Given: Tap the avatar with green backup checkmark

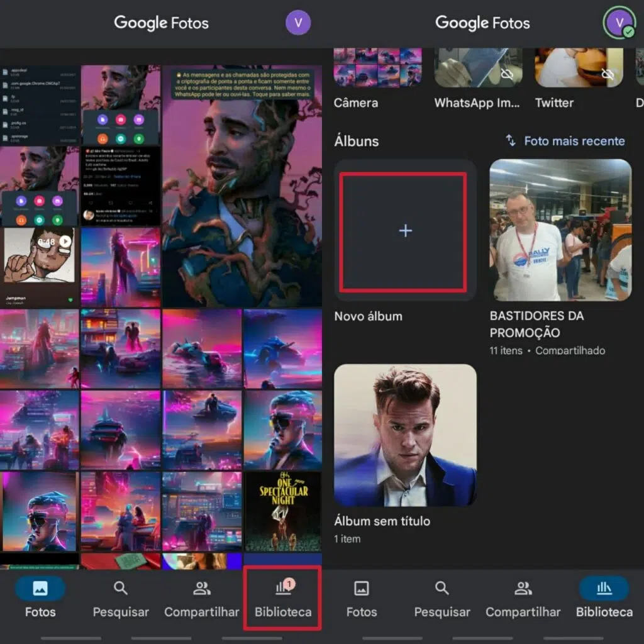Looking at the screenshot, I should point(620,23).
